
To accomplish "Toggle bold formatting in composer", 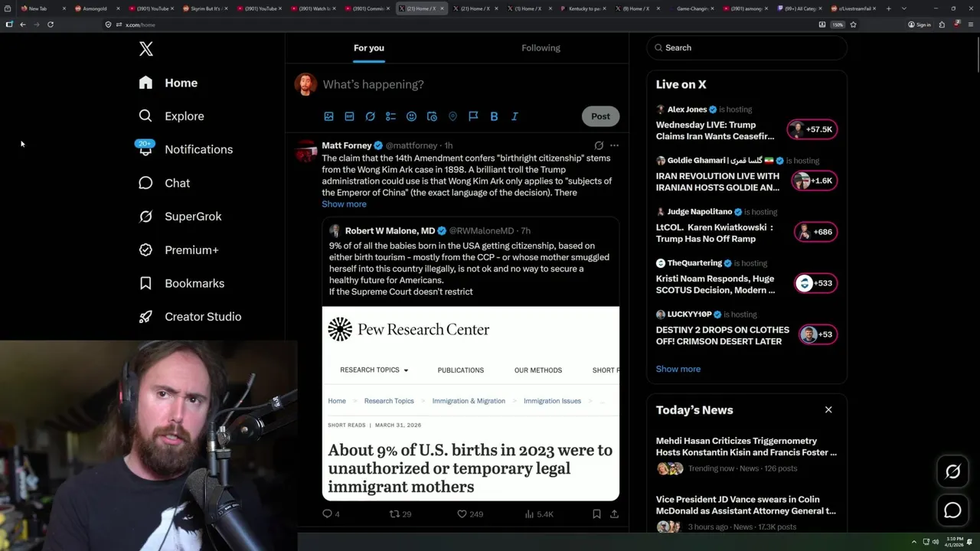I will (494, 116).
